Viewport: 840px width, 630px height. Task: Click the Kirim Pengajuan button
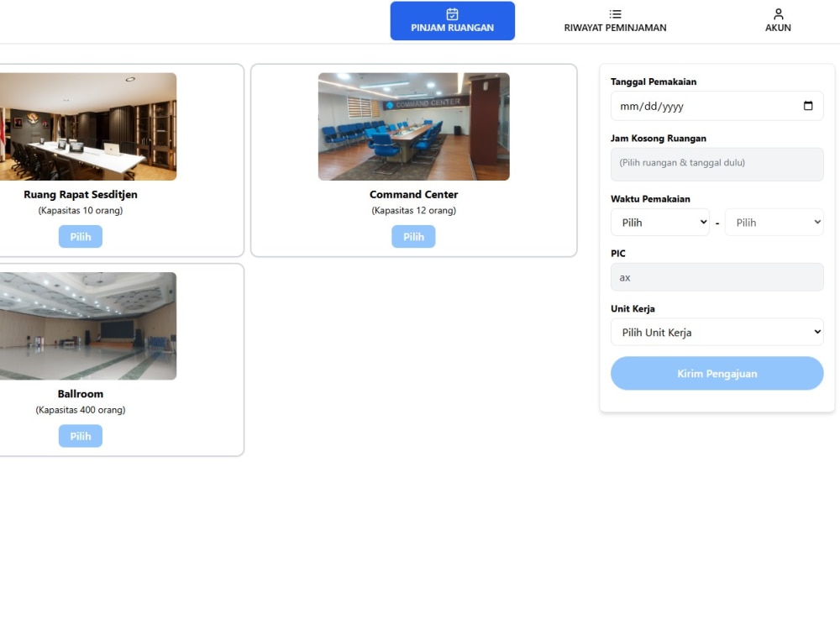(x=717, y=374)
